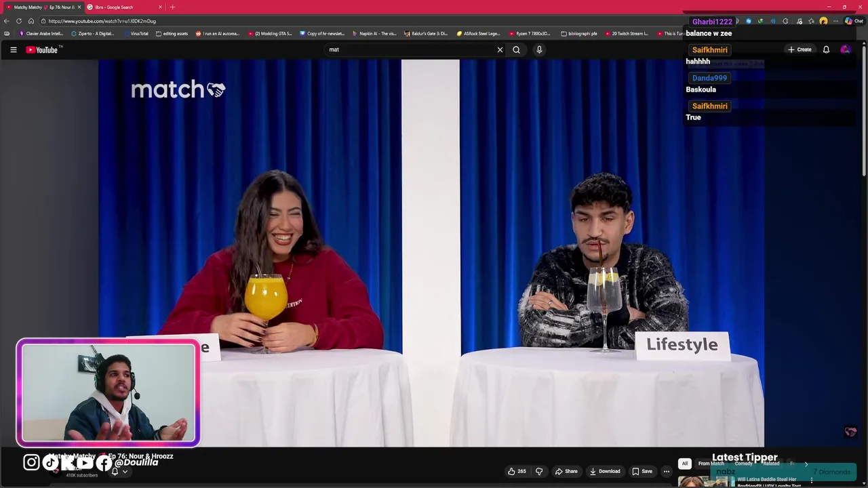Open the 'Ryzen 7 7800x3D...' bookmark
Image resolution: width=868 pixels, height=488 pixels.
click(x=530, y=33)
